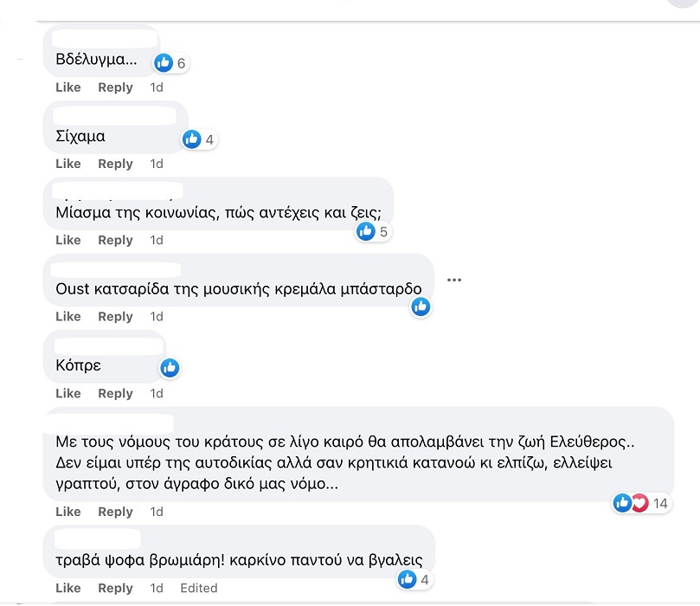Screen dimensions: 700x606
Task: Click the thumbs-up icon on the τραβά ψόφα comment
Action: (x=407, y=577)
